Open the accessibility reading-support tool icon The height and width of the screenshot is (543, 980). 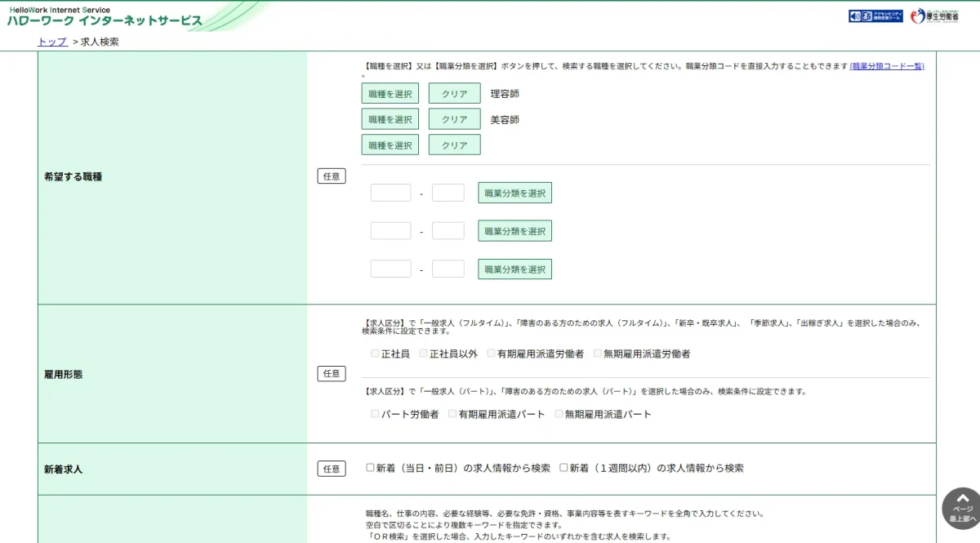pos(875,16)
